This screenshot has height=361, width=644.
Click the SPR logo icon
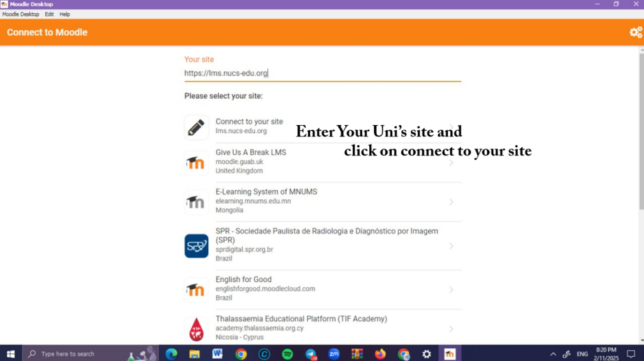[196, 246]
